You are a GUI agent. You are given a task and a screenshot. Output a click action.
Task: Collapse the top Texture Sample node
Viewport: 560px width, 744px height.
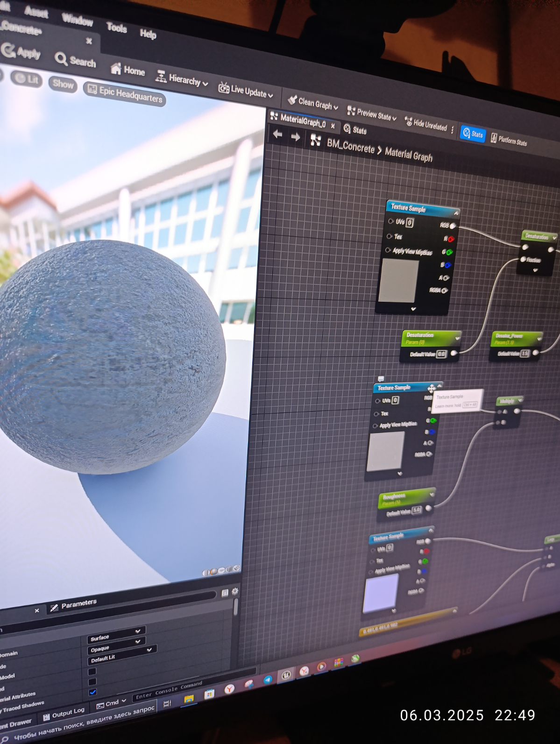(456, 213)
